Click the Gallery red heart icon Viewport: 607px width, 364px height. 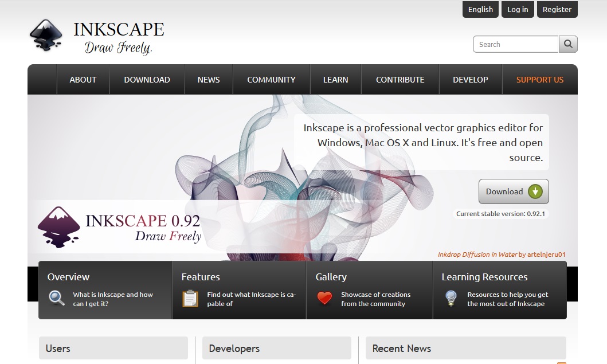click(x=324, y=298)
